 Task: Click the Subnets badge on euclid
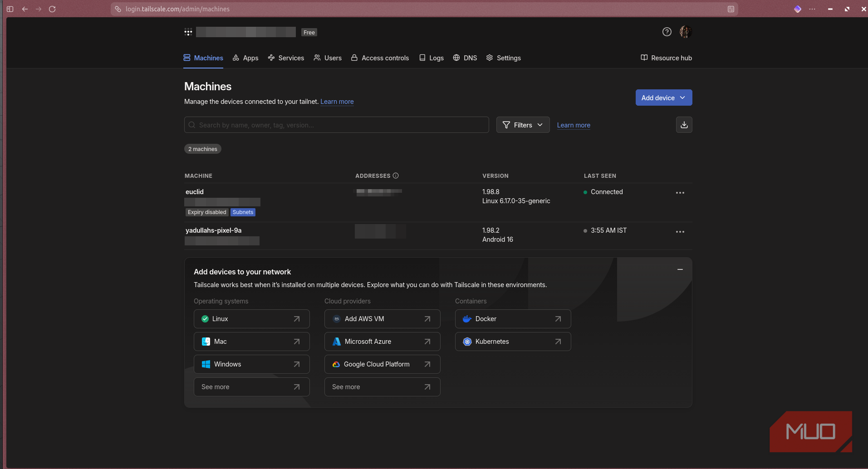243,212
